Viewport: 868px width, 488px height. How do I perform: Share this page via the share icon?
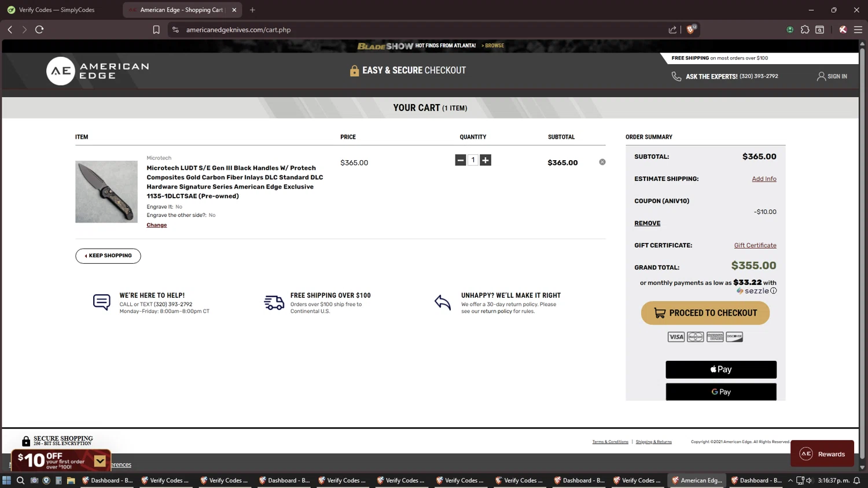coord(672,29)
